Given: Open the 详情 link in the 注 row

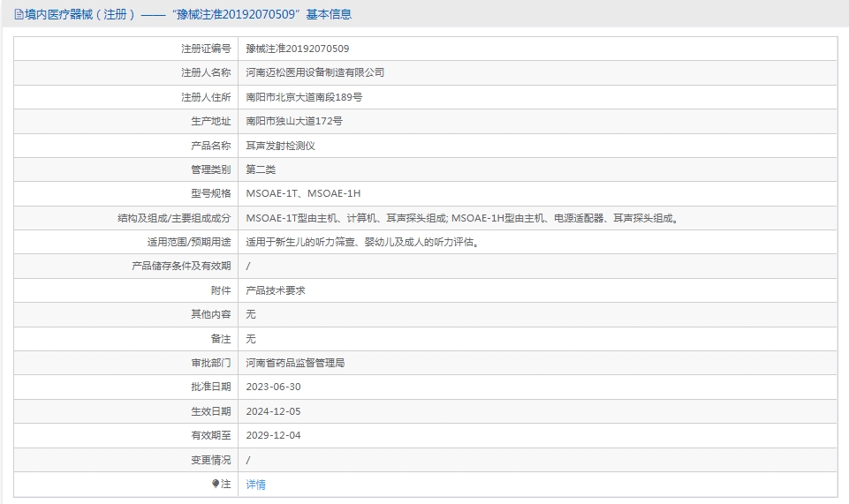Looking at the screenshot, I should [255, 485].
